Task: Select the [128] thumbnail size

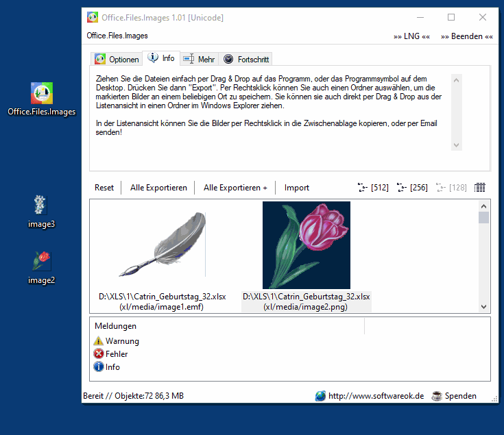Action: [x=451, y=188]
